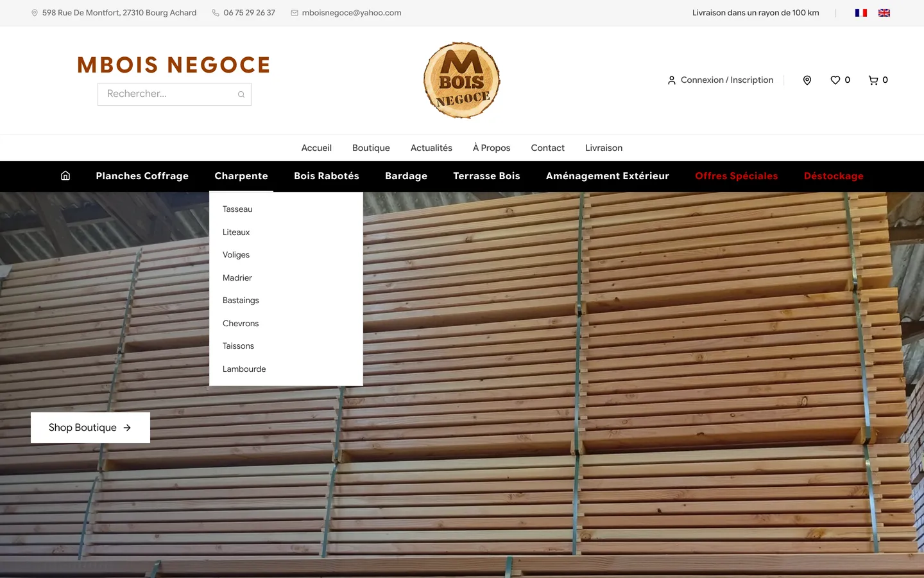Select Chevrons in the submenu
This screenshot has height=578, width=924.
point(241,324)
